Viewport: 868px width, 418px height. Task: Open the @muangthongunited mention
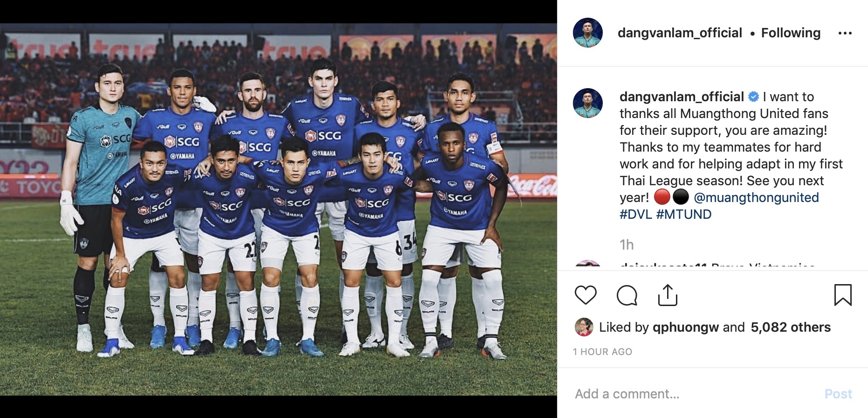pyautogui.click(x=756, y=198)
